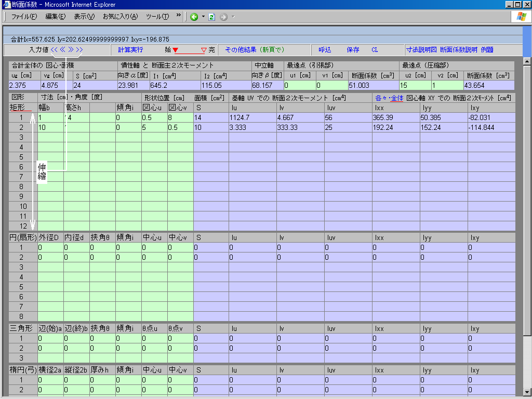Click the 寸法説明図 dimension diagram link
Image resolution: width=532 pixels, height=399 pixels.
[421, 50]
